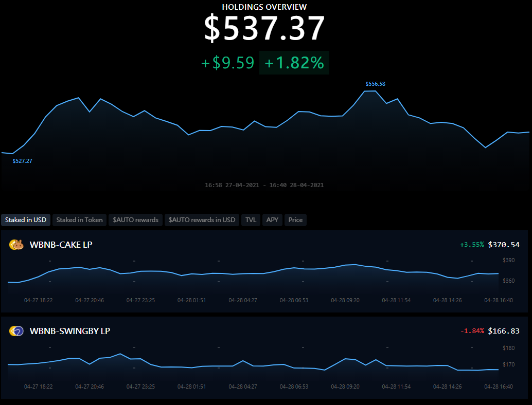
Task: Click the WBNB-SWINGBY LP title
Action: 70,331
